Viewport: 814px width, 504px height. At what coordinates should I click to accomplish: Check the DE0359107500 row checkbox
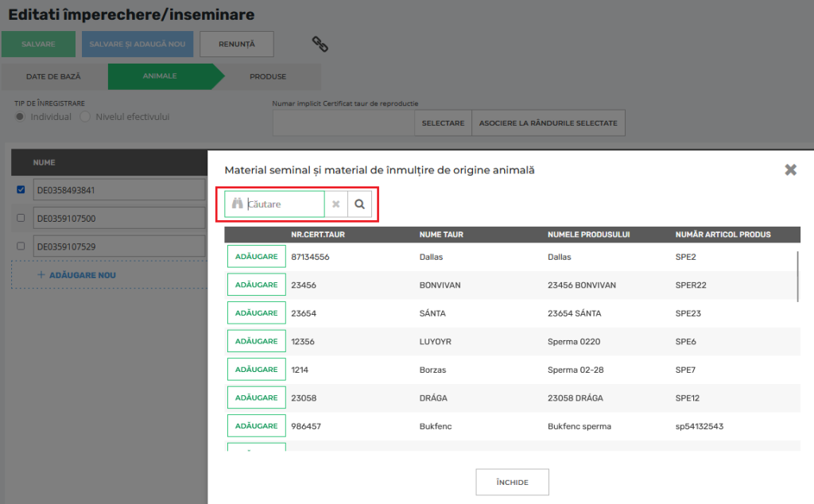click(x=21, y=218)
